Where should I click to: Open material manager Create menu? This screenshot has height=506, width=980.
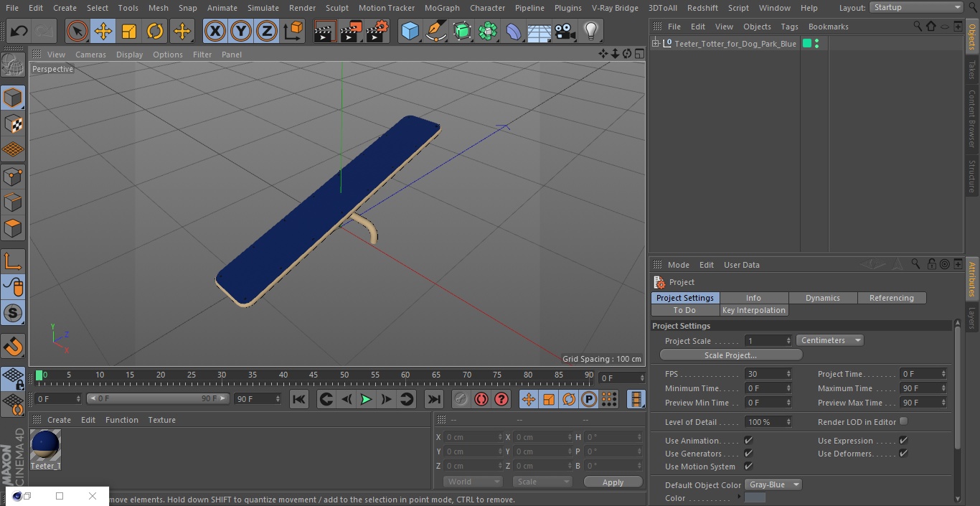(59, 420)
